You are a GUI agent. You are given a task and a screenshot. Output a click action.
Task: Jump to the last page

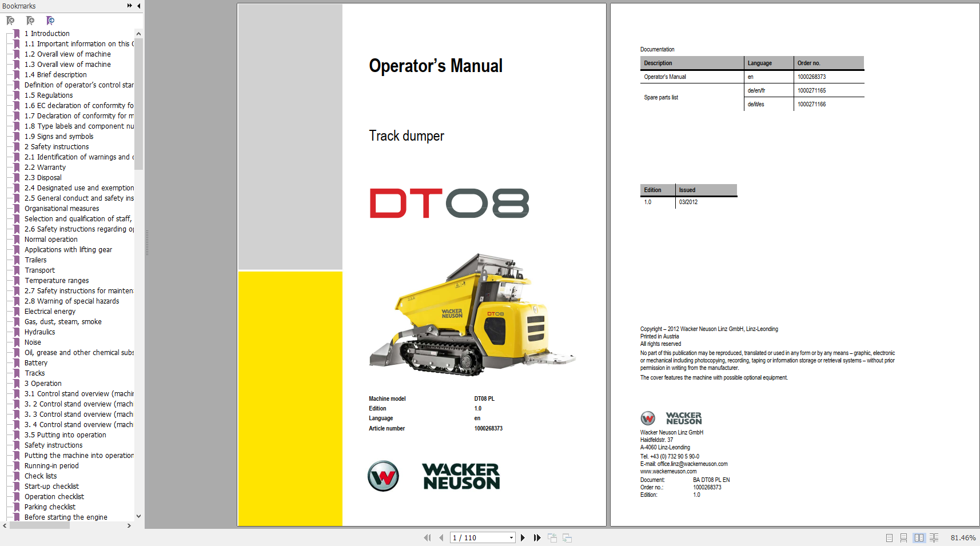pos(537,537)
